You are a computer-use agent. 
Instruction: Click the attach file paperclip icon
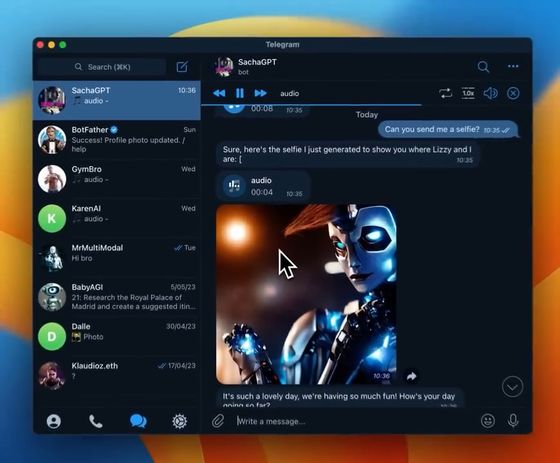pos(218,421)
